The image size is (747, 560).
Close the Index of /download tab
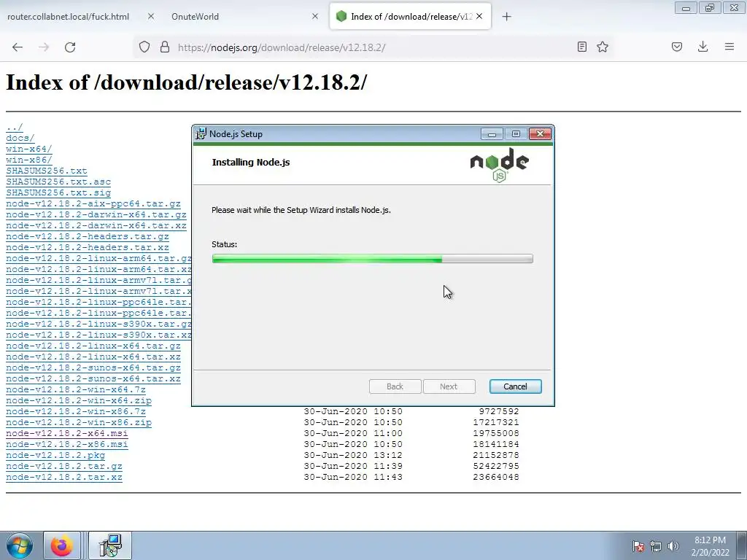click(x=479, y=16)
